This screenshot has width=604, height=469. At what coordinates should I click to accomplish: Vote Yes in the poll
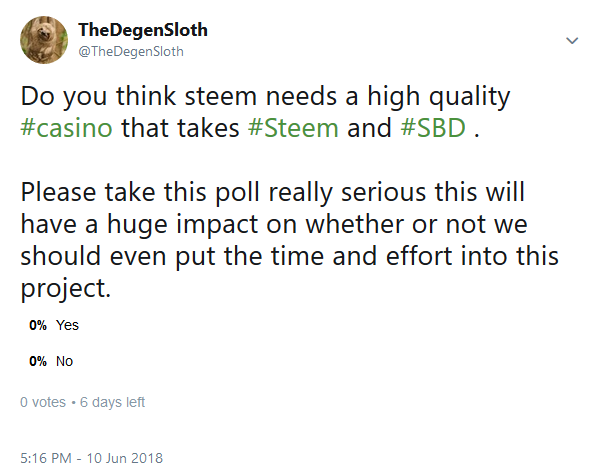click(68, 325)
